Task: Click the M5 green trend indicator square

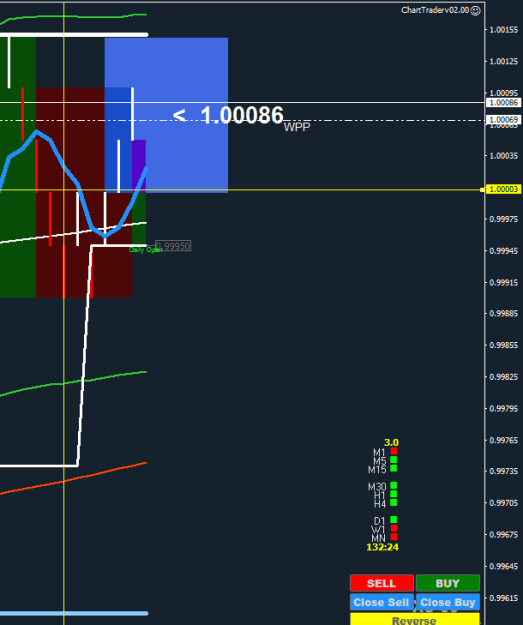Action: click(x=394, y=460)
